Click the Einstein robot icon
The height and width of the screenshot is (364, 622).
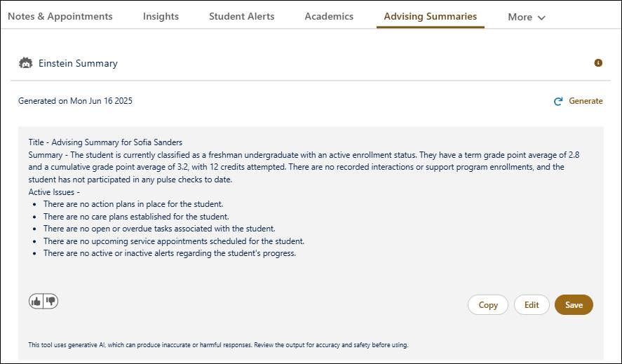click(26, 62)
